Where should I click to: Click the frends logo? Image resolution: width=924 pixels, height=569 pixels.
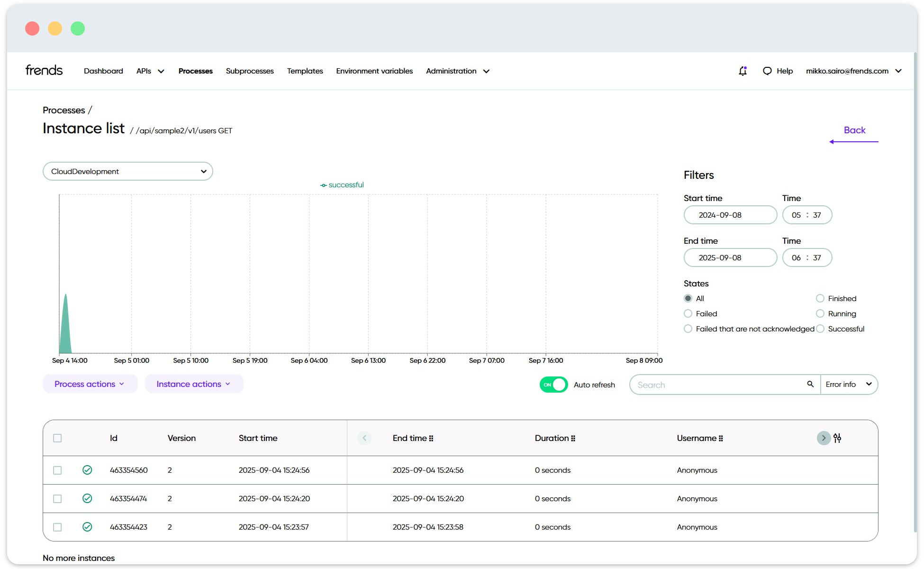[x=44, y=70]
